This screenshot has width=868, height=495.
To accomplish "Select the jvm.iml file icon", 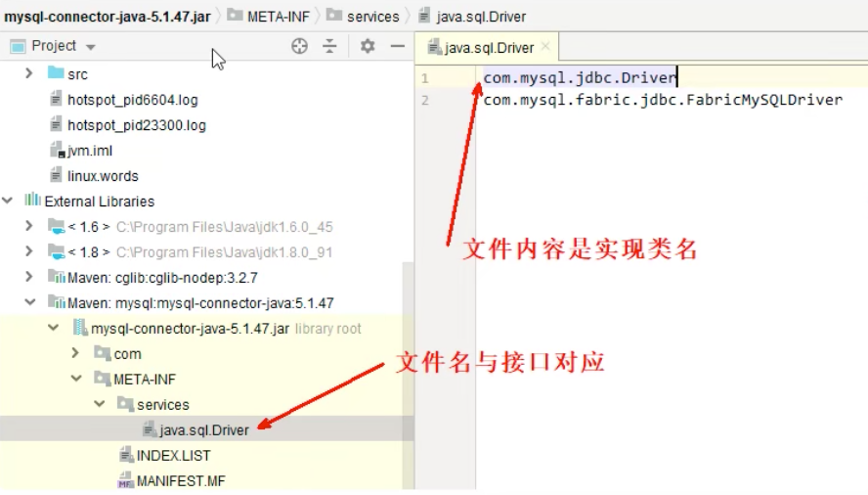I will pos(57,151).
